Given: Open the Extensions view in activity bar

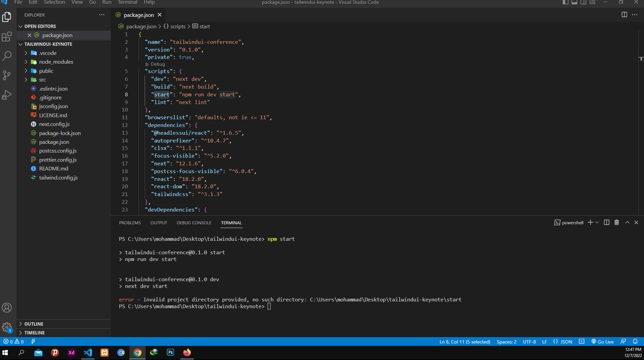Looking at the screenshot, I should click(x=7, y=36).
